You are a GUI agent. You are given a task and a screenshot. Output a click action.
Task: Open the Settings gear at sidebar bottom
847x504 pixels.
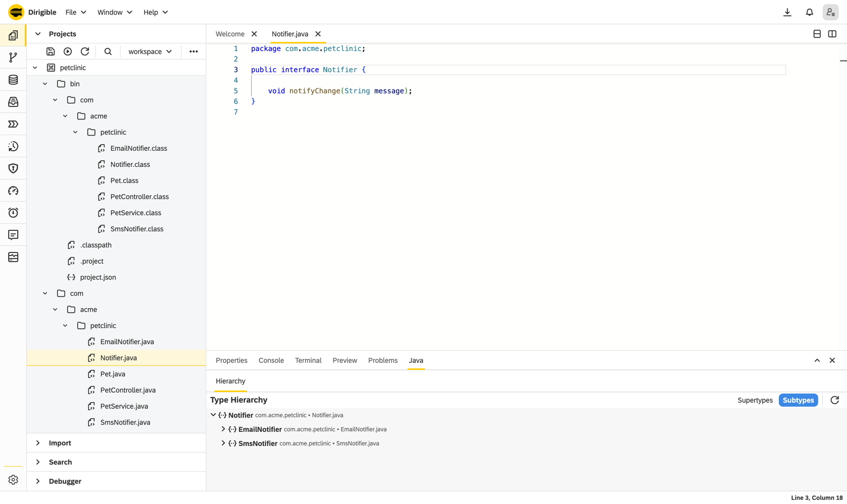(x=13, y=480)
